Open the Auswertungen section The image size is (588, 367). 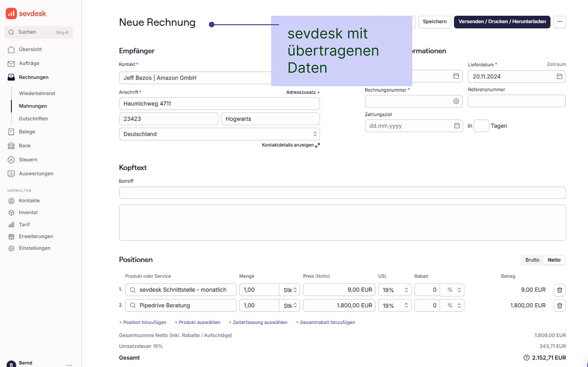pyautogui.click(x=36, y=174)
